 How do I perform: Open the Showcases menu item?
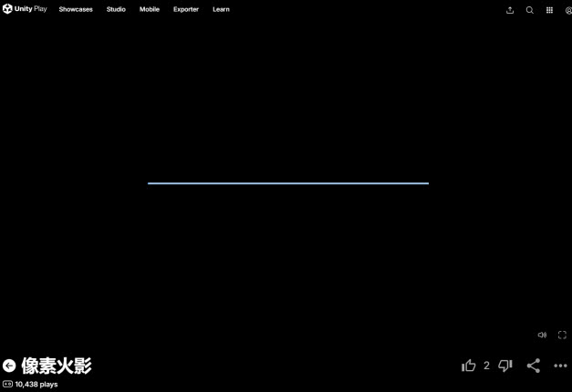(x=76, y=9)
